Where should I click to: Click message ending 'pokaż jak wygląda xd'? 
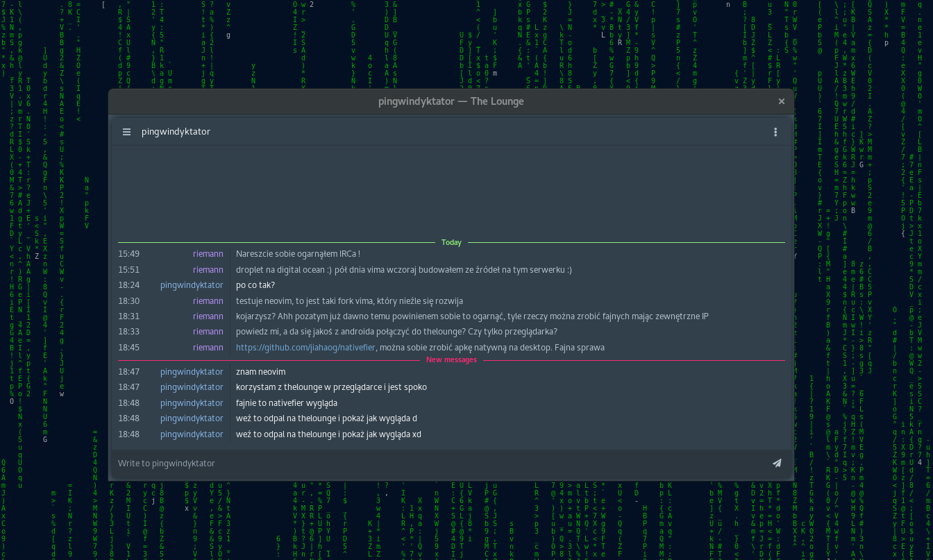(328, 434)
